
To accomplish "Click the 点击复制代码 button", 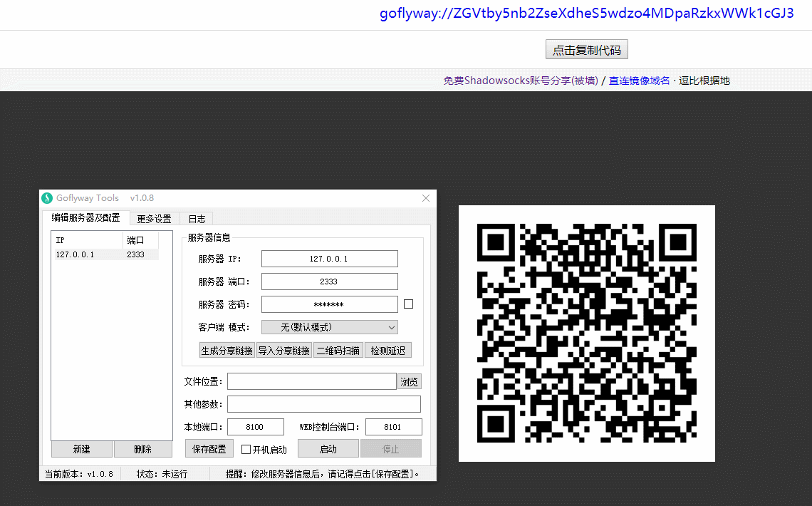I will pyautogui.click(x=587, y=50).
